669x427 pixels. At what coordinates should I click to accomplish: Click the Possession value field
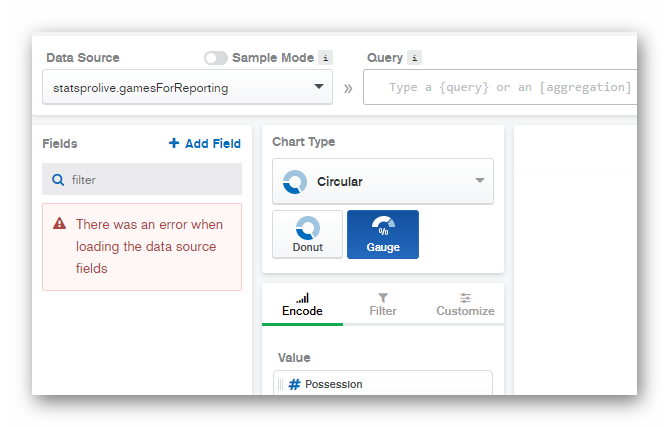[390, 384]
